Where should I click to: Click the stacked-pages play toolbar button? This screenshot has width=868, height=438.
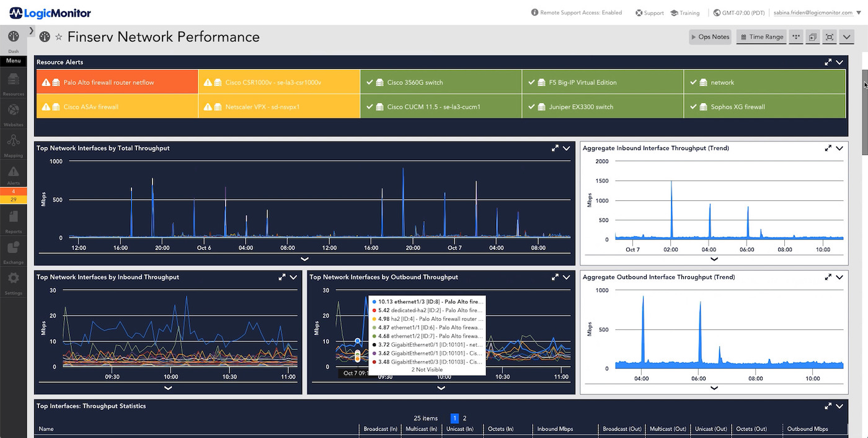[x=813, y=37]
